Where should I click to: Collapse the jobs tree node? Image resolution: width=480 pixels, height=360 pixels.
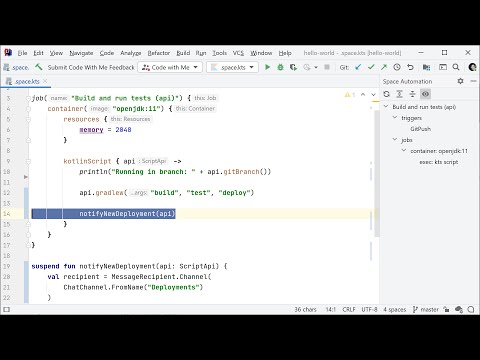[x=395, y=140]
